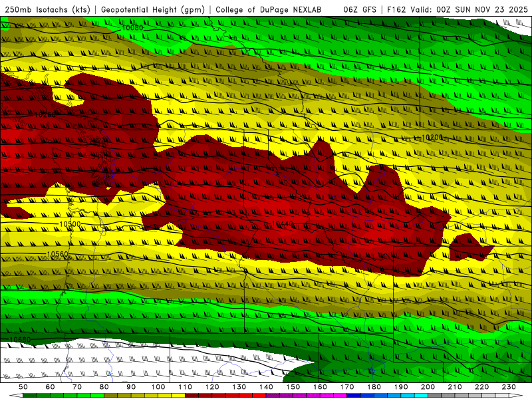The image size is (532, 399).
Task: Click the 80 value on color scale
Action: (104, 387)
